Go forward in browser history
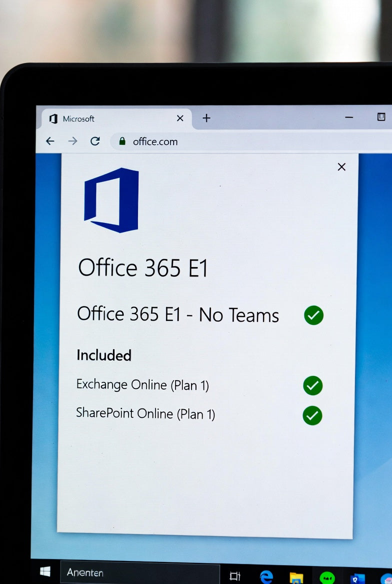The width and height of the screenshot is (392, 584). (72, 141)
